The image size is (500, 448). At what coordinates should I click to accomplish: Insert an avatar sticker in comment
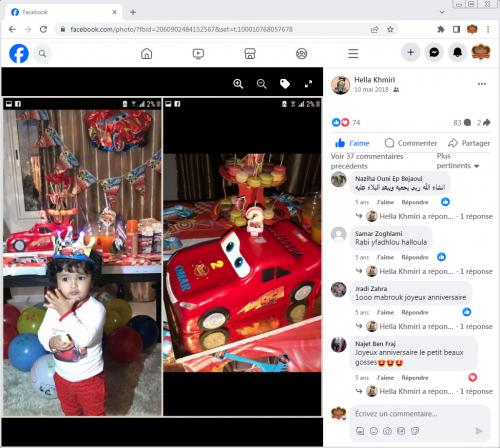[360, 431]
